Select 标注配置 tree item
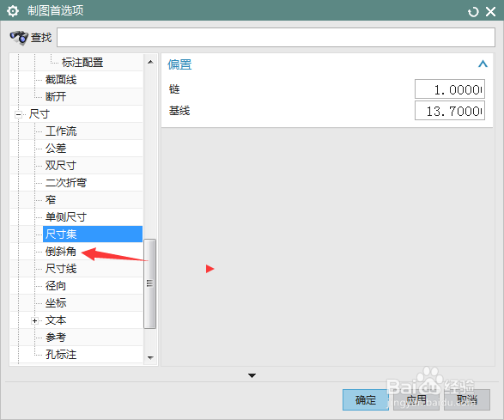 pyautogui.click(x=82, y=63)
